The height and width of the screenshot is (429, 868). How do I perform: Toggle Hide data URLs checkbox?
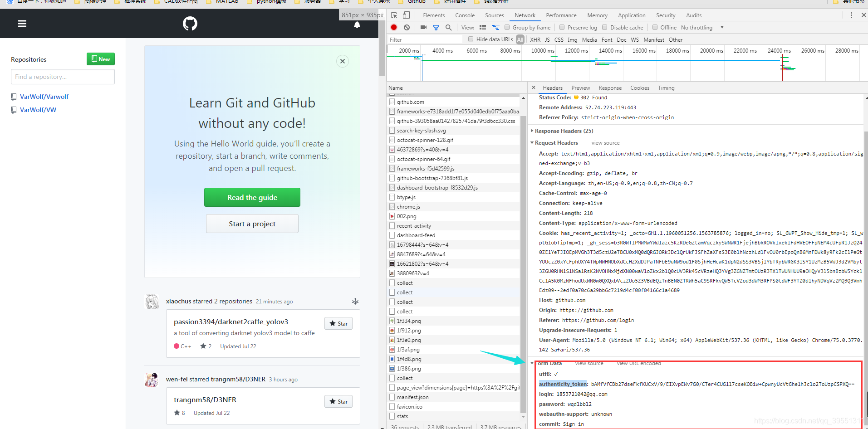pyautogui.click(x=471, y=39)
